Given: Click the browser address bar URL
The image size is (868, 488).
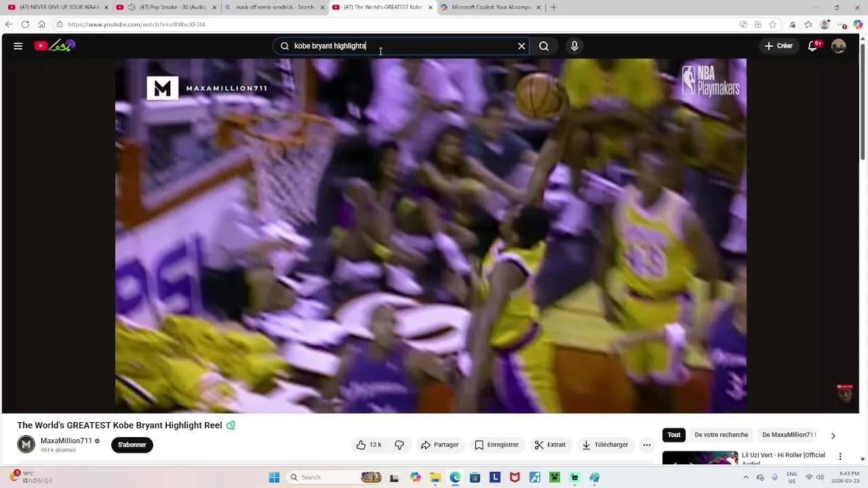Looking at the screenshot, I should (136, 24).
